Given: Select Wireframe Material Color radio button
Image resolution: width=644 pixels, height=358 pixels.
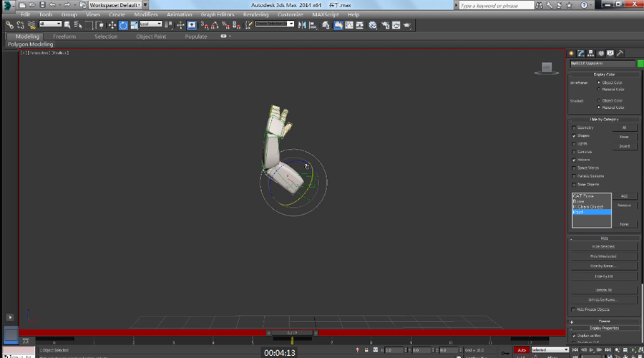Looking at the screenshot, I should coord(599,89).
